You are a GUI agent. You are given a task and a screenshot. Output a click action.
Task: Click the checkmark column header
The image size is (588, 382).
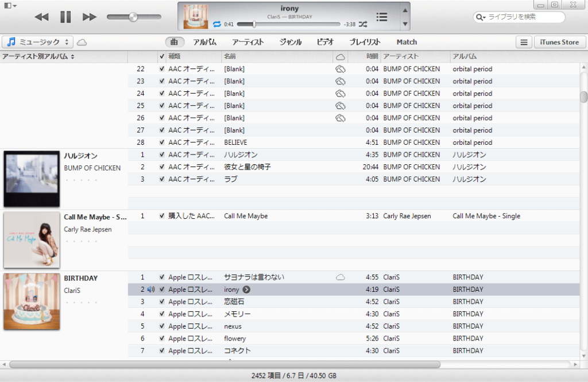click(x=161, y=57)
